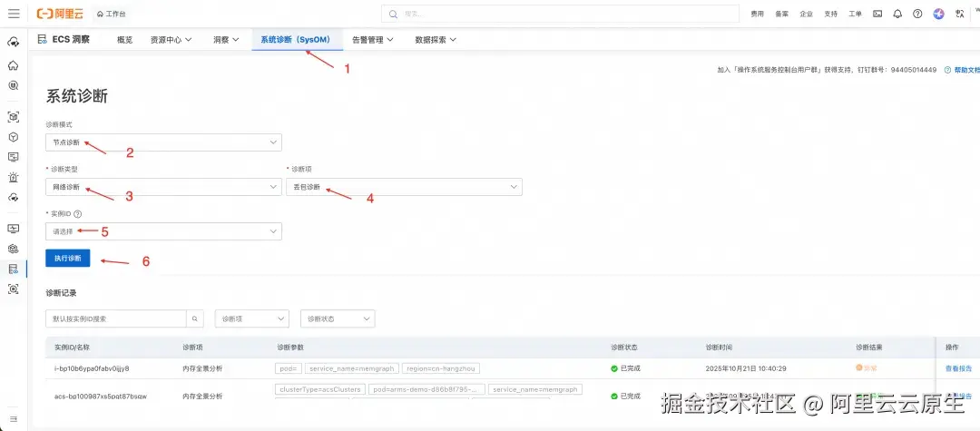The height and width of the screenshot is (431, 980).
Task: Click the home icon in sidebar
Action: (13, 65)
